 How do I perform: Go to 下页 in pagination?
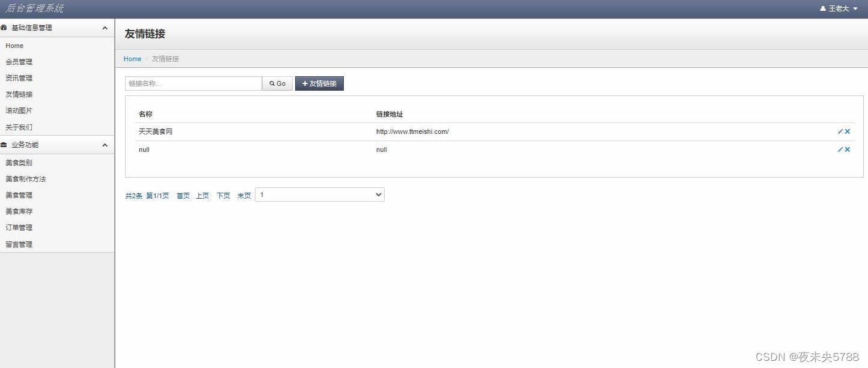pyautogui.click(x=224, y=196)
